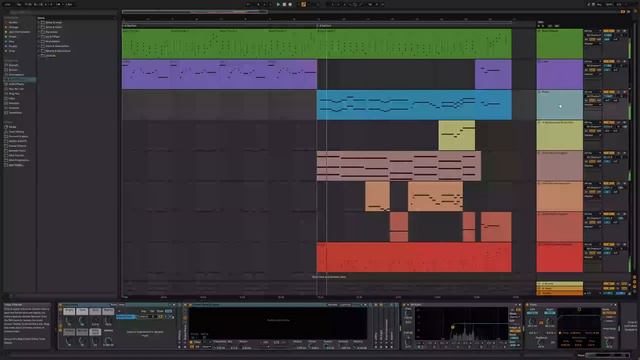
Task: Click the first locator above green track
Action: [x=130, y=26]
